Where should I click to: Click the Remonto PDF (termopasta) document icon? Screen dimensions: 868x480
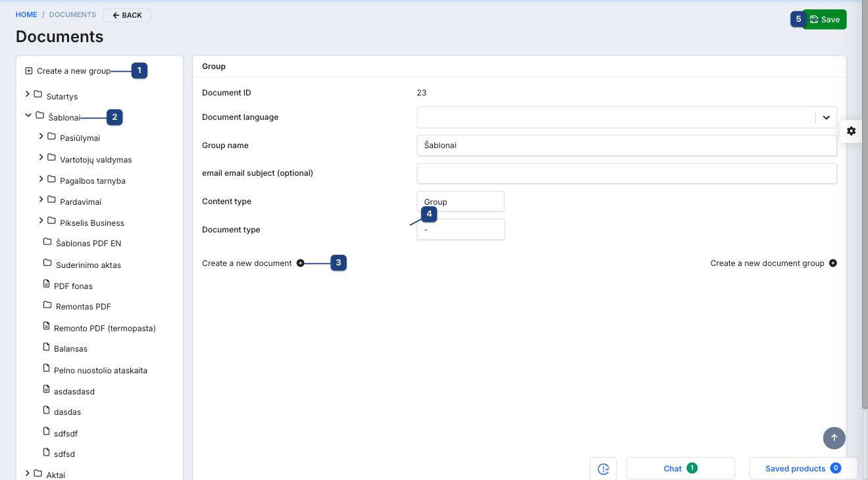[47, 326]
